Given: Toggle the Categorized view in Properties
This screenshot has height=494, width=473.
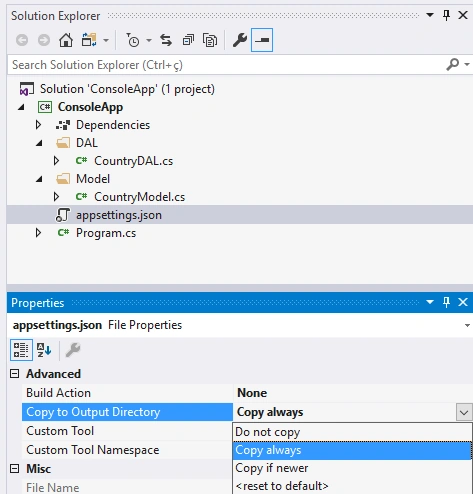Looking at the screenshot, I should (21, 350).
